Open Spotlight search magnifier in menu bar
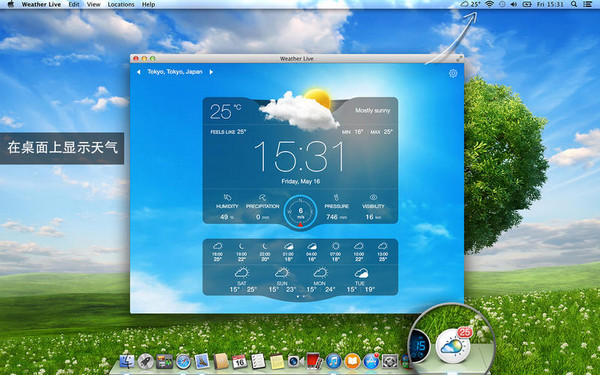Viewport: 600px width, 375px height. [574, 4]
